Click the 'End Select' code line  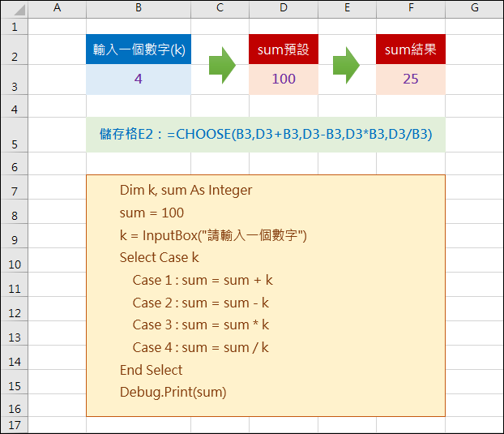point(151,370)
